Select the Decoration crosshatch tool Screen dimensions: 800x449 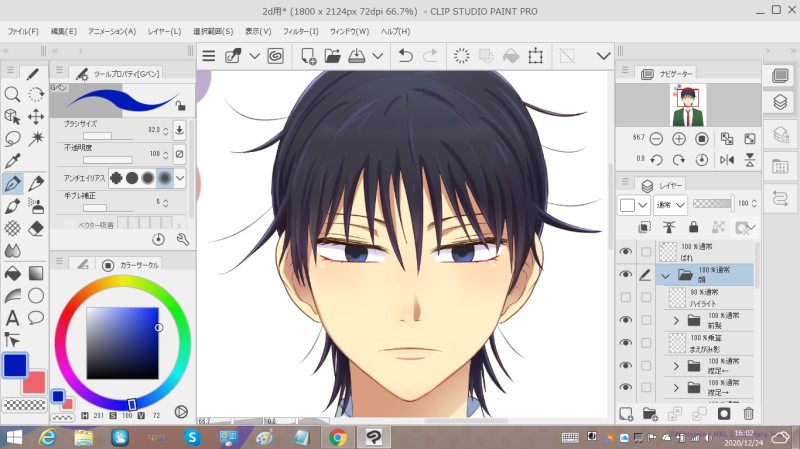[12, 228]
